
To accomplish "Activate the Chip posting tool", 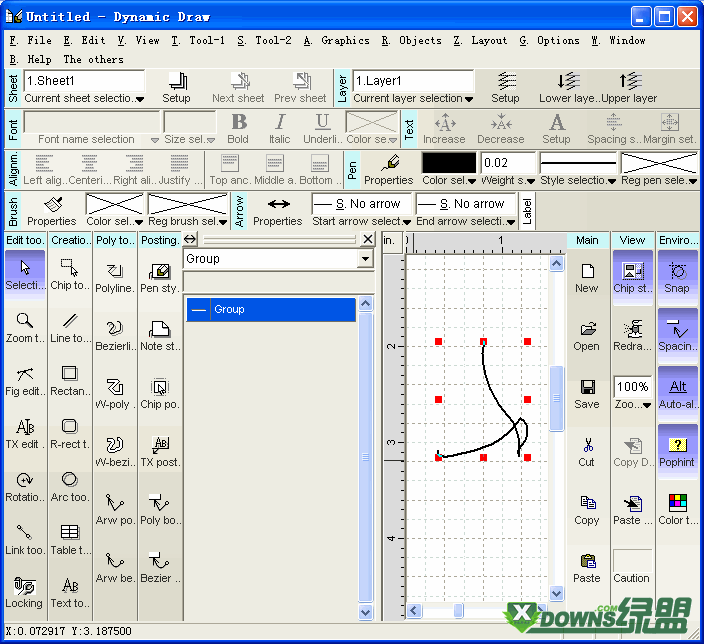I will tap(160, 394).
